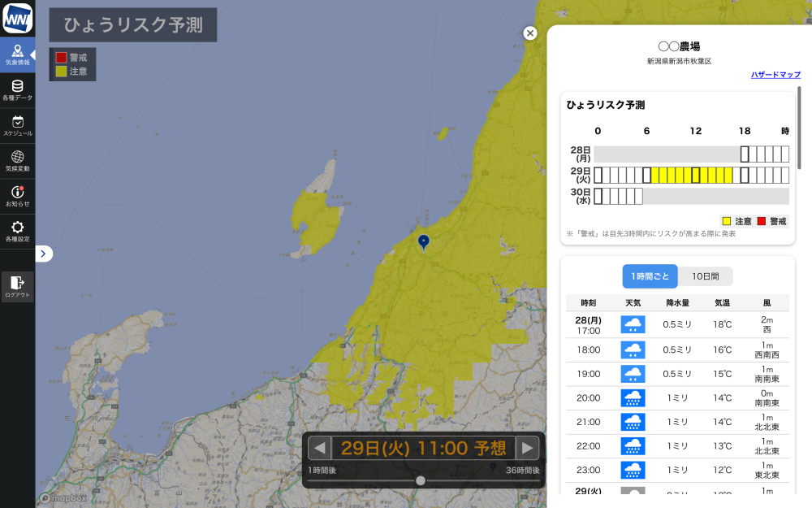
Task: Open 各種設定 settings gear
Action: tap(17, 232)
